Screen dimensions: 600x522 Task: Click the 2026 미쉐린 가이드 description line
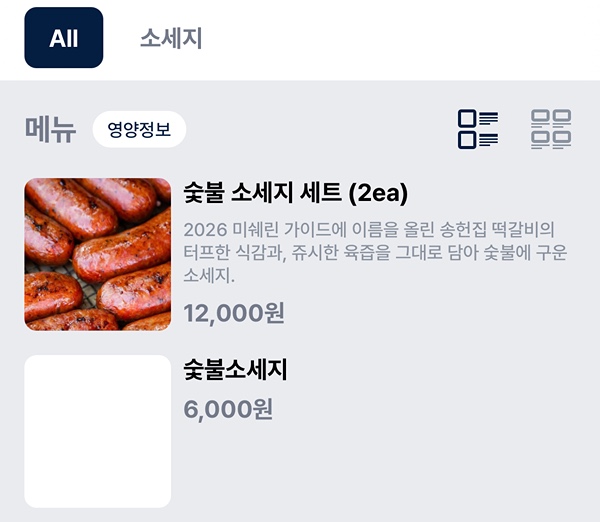coord(369,229)
